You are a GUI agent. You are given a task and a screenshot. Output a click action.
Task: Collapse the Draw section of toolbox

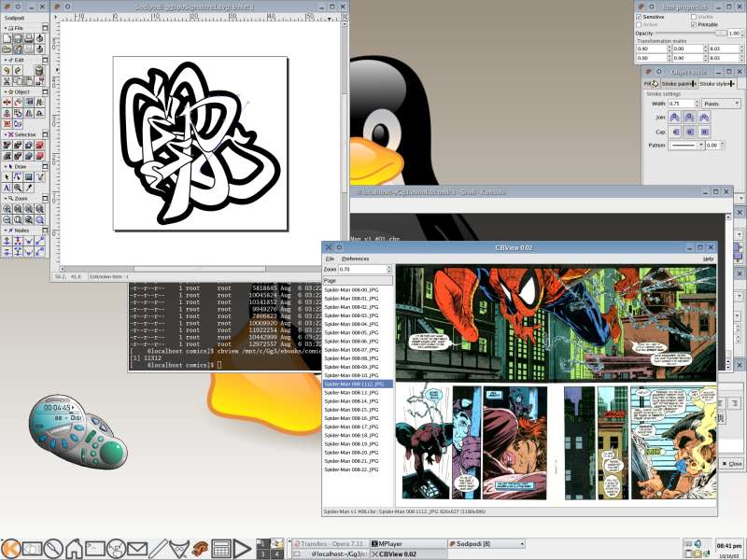click(x=6, y=167)
